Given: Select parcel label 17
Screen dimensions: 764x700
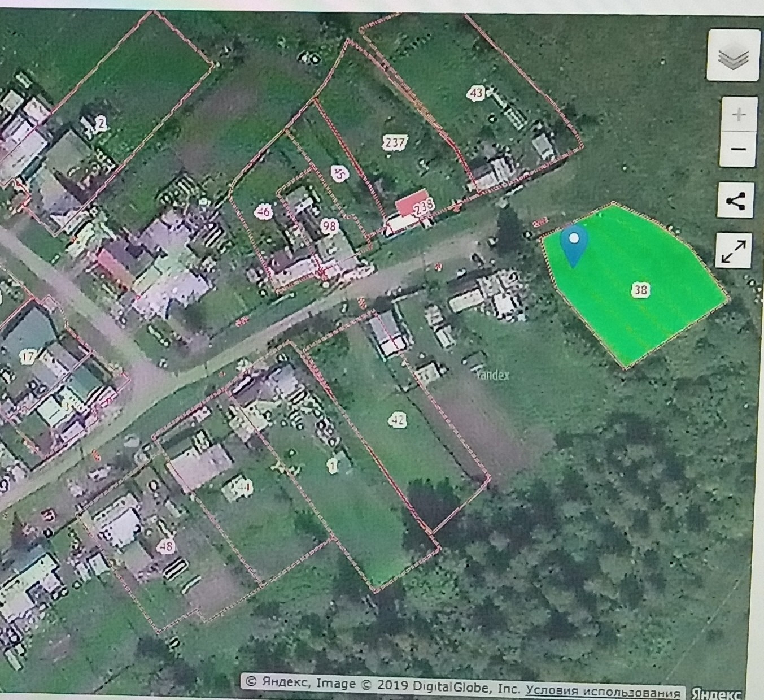Looking at the screenshot, I should [28, 357].
